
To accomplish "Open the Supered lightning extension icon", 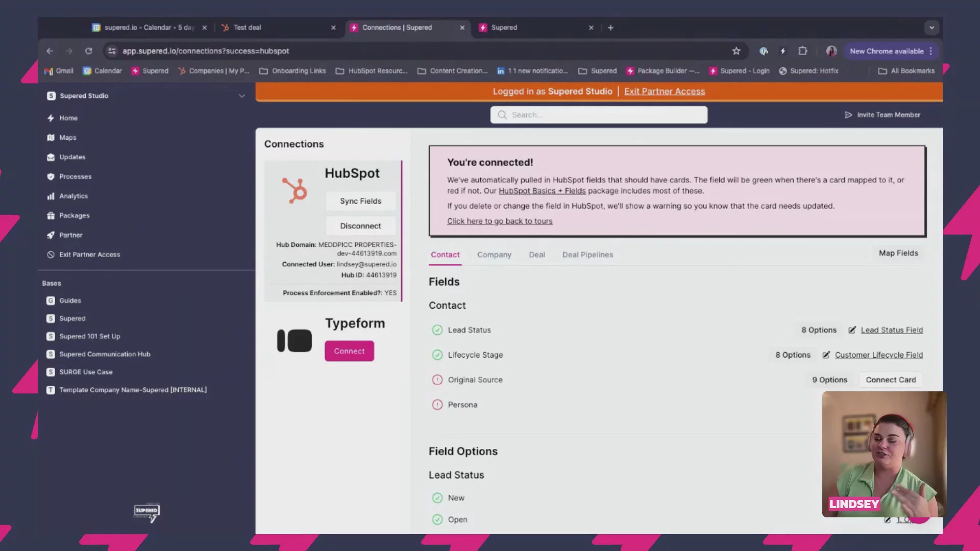I will tap(783, 51).
